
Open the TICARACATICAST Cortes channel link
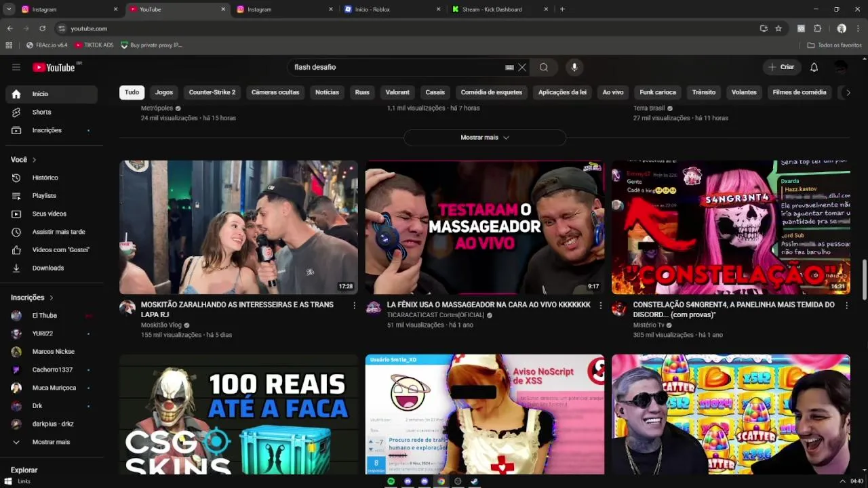[435, 315]
